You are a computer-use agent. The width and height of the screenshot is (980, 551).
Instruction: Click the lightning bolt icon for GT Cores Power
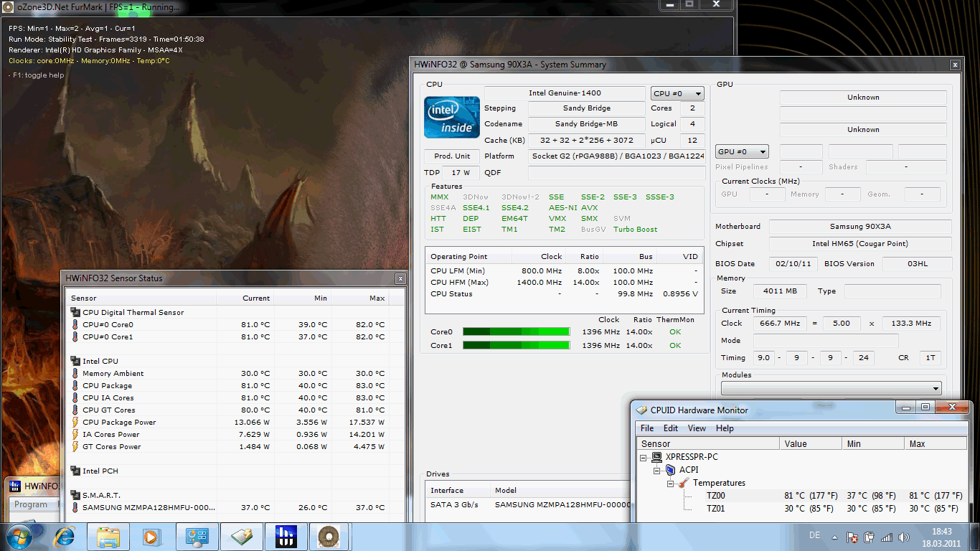75,446
